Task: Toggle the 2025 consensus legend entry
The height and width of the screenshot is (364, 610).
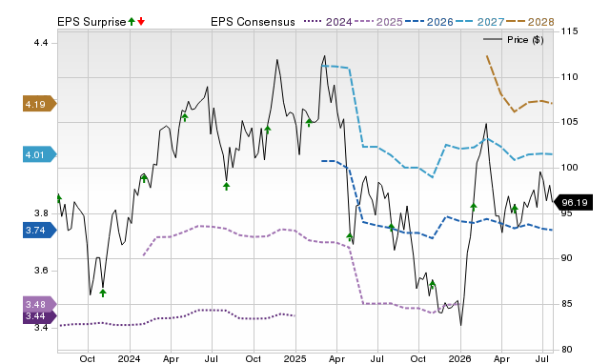Action: tap(378, 22)
